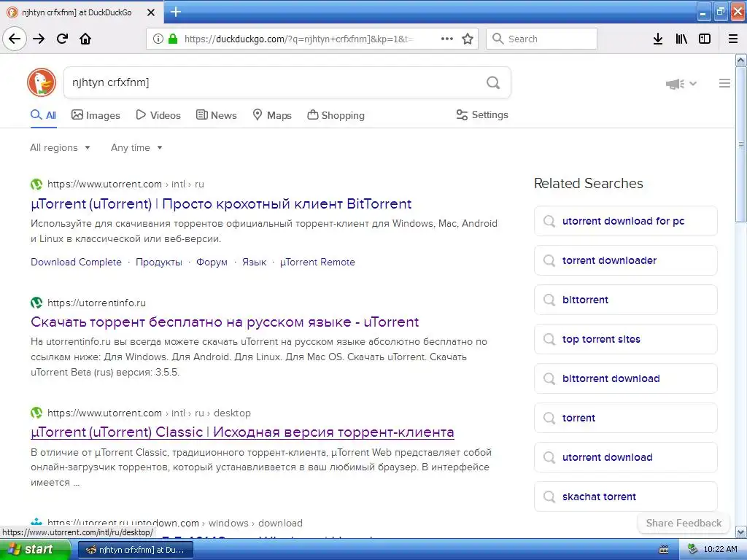Image resolution: width=747 pixels, height=560 pixels.
Task: Follow the Язык sublink
Action: (x=254, y=262)
